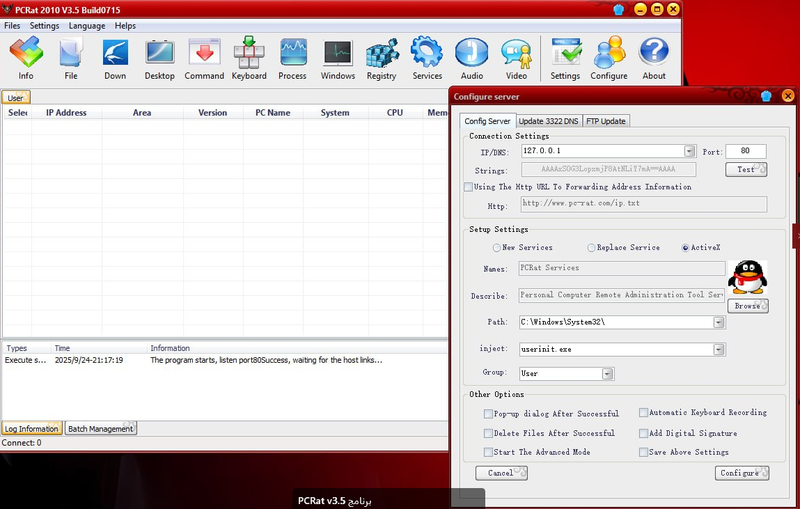The width and height of the screenshot is (800, 509).
Task: Click the Names input field
Action: coord(621,268)
